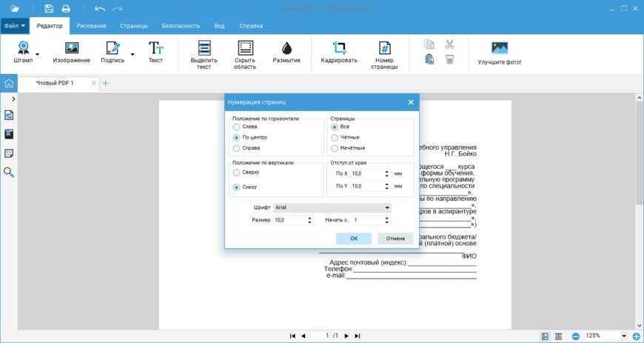Click the По X offset input field
The height and width of the screenshot is (343, 644).
click(x=367, y=173)
